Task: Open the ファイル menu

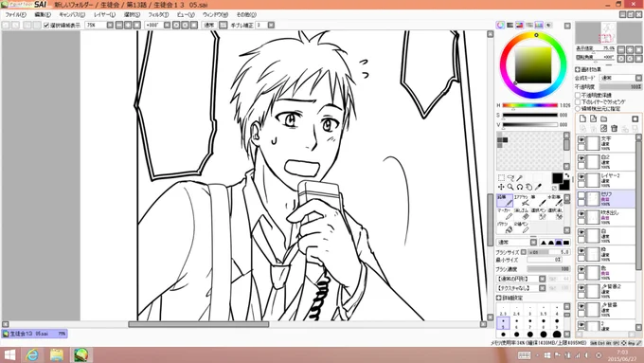Action: pyautogui.click(x=15, y=14)
